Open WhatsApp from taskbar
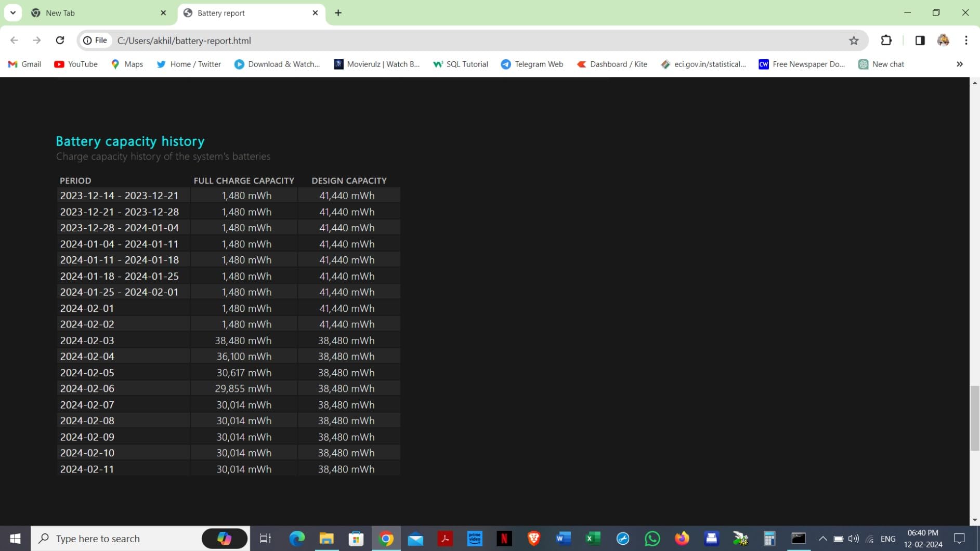 652,539
